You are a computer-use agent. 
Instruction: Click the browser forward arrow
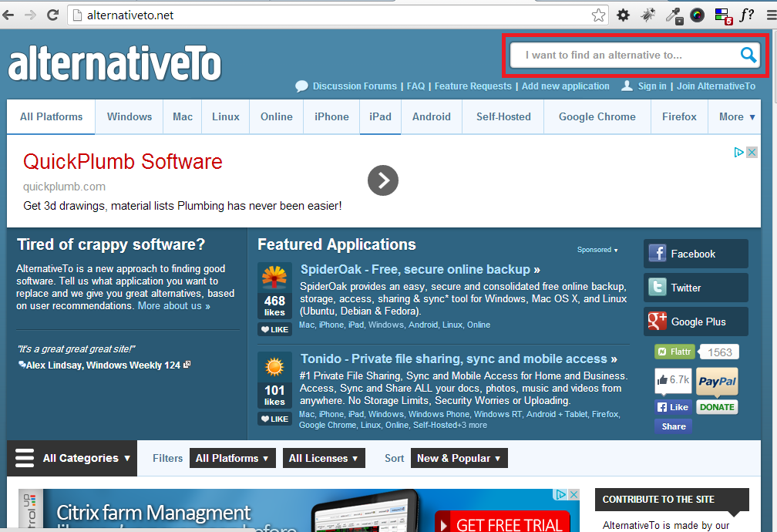(x=31, y=15)
